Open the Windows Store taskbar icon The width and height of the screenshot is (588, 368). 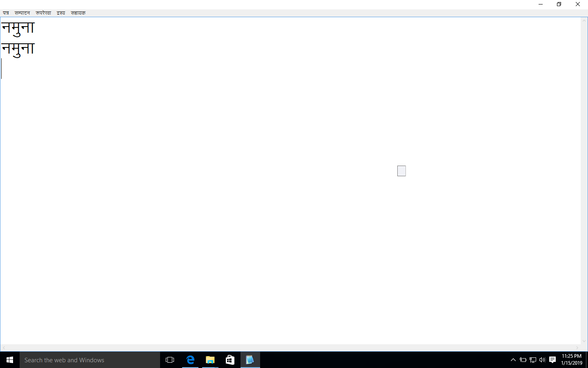tap(230, 360)
